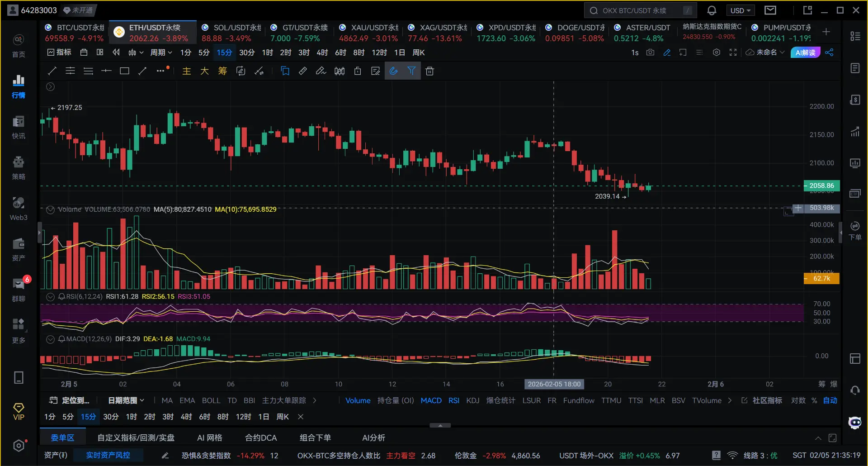Open customer support headset icon

click(x=855, y=390)
